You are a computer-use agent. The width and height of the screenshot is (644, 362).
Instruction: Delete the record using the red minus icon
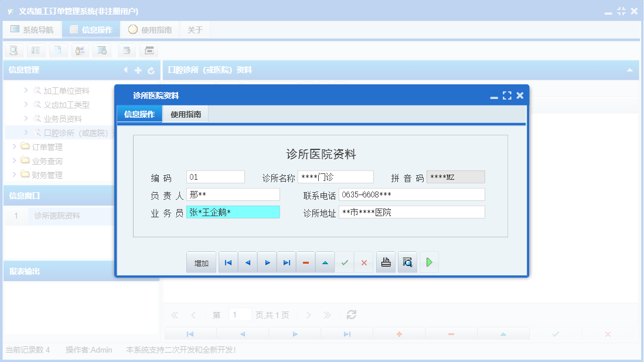(305, 262)
